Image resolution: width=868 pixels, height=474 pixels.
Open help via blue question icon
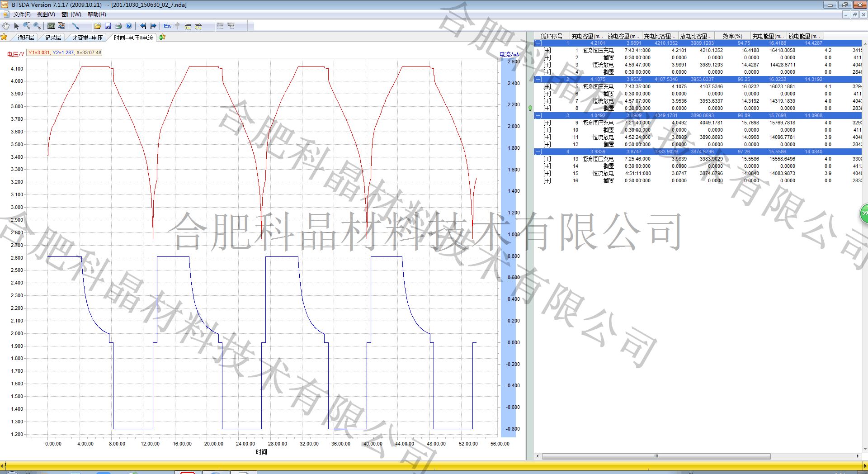point(129,26)
